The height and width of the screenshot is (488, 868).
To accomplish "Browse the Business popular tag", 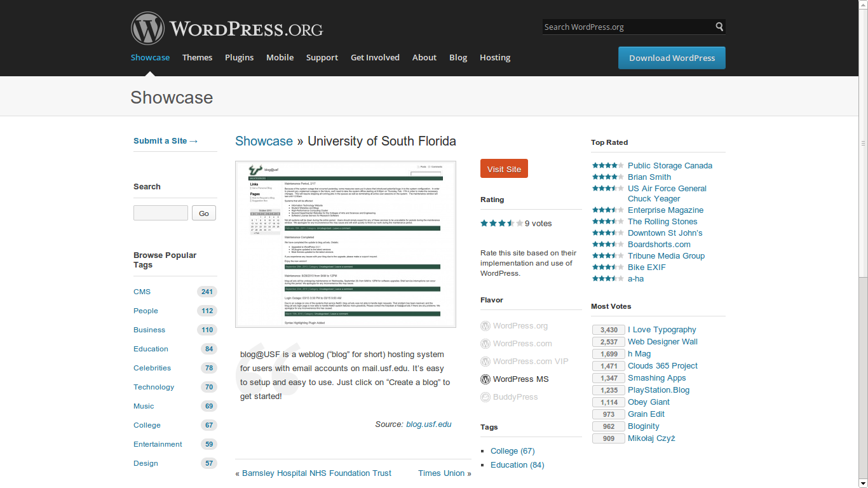I will [149, 330].
